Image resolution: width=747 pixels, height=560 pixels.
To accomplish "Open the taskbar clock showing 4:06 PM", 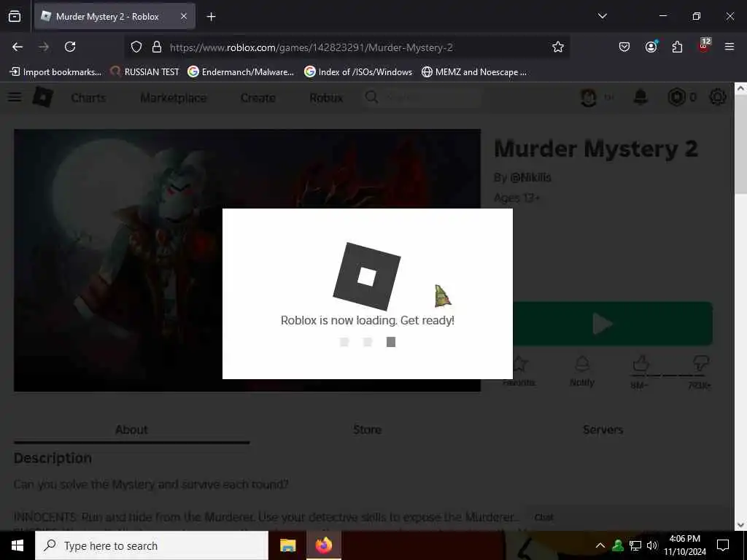I will [x=685, y=545].
